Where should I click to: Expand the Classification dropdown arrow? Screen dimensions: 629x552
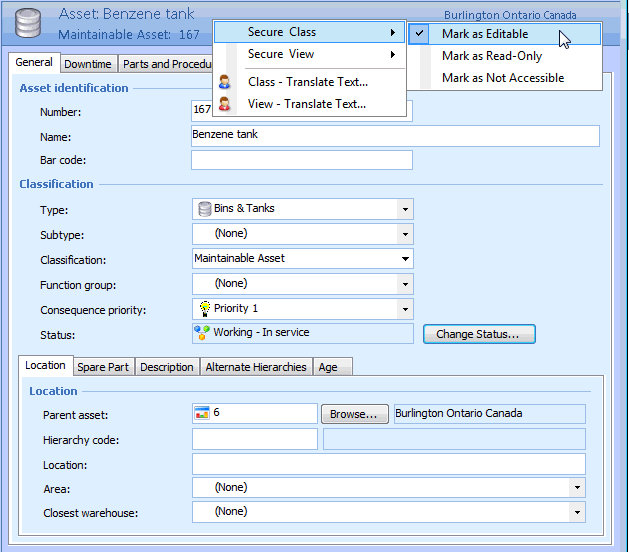(x=405, y=259)
